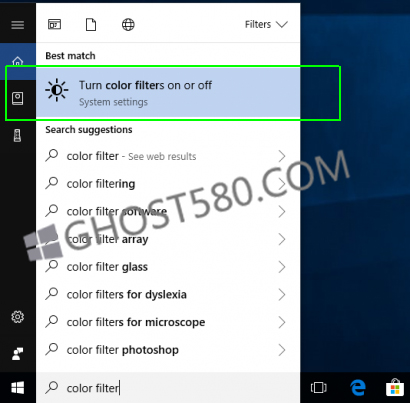Expand arrow next to color filter glass
This screenshot has height=403, width=410.
coord(282,267)
